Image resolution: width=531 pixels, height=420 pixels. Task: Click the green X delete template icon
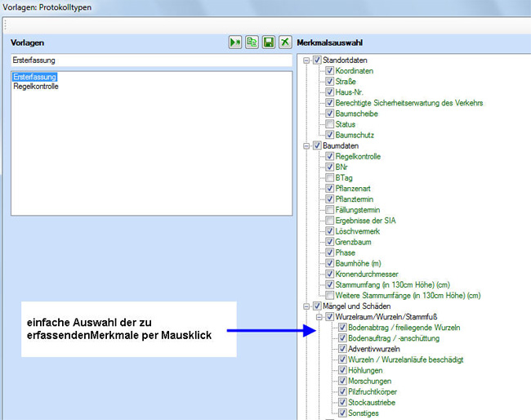[284, 42]
